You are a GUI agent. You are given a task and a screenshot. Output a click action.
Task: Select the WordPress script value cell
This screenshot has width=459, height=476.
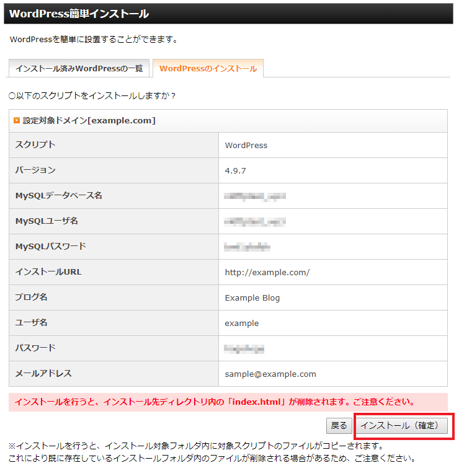click(333, 145)
